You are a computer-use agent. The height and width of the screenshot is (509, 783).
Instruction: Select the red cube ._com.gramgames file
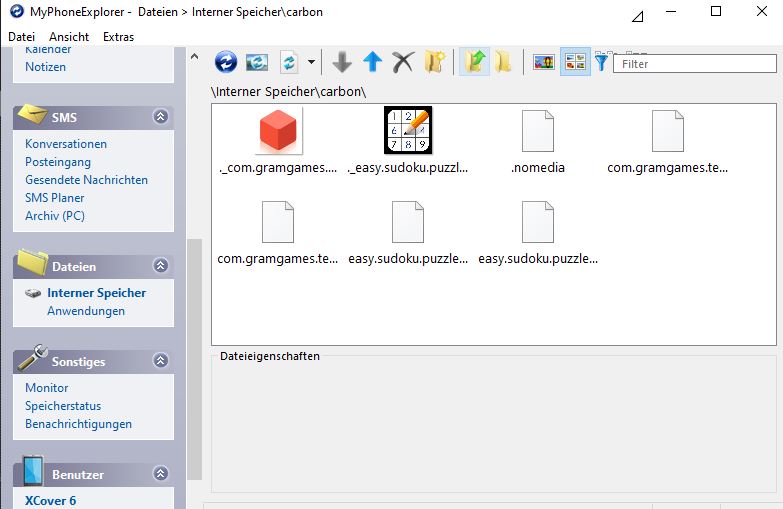[x=278, y=141]
